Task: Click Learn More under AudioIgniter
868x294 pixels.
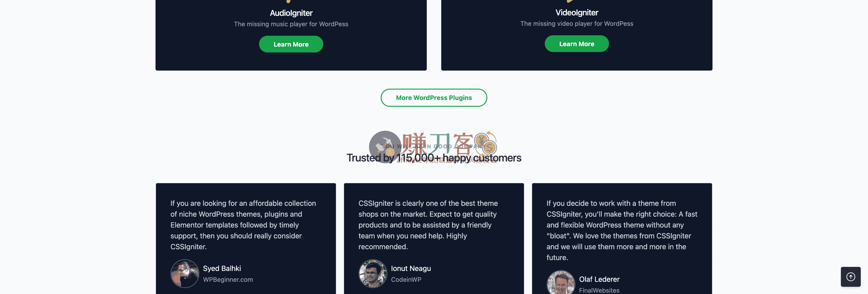Action: [x=291, y=44]
